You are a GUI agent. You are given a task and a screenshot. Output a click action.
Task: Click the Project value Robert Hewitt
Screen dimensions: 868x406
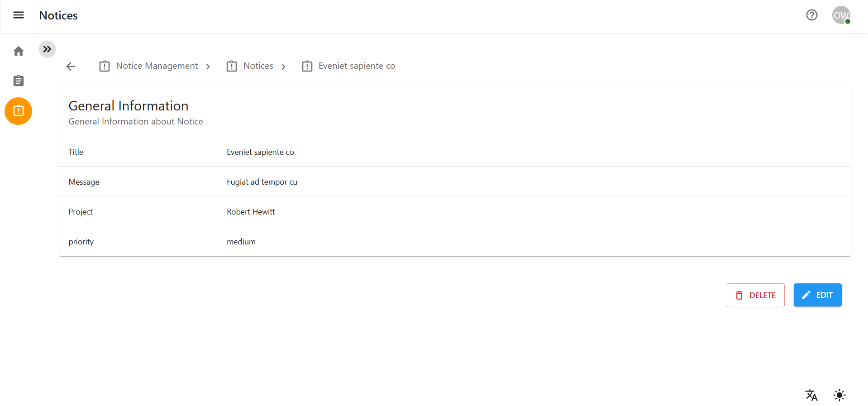(251, 212)
